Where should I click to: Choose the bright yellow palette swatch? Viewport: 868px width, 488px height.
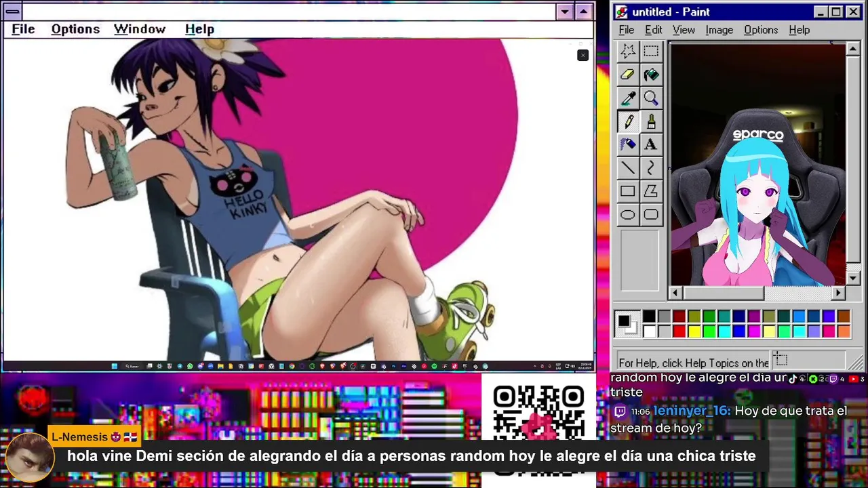tap(694, 331)
